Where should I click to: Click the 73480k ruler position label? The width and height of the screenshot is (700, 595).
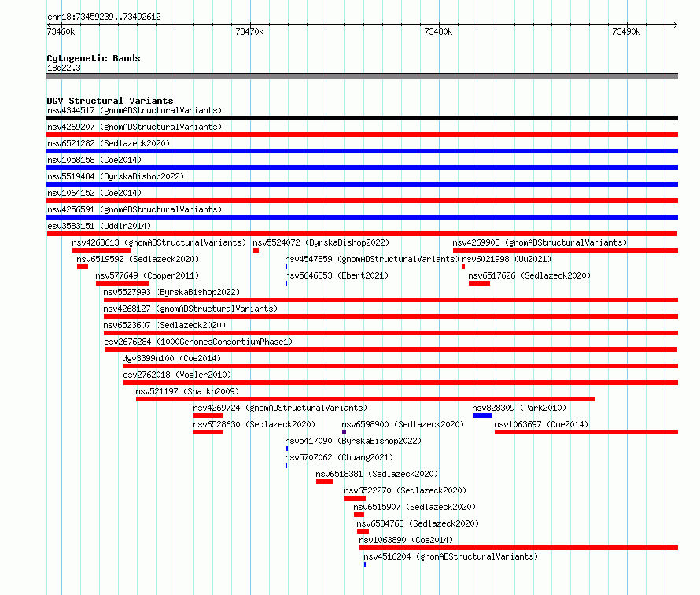click(438, 31)
